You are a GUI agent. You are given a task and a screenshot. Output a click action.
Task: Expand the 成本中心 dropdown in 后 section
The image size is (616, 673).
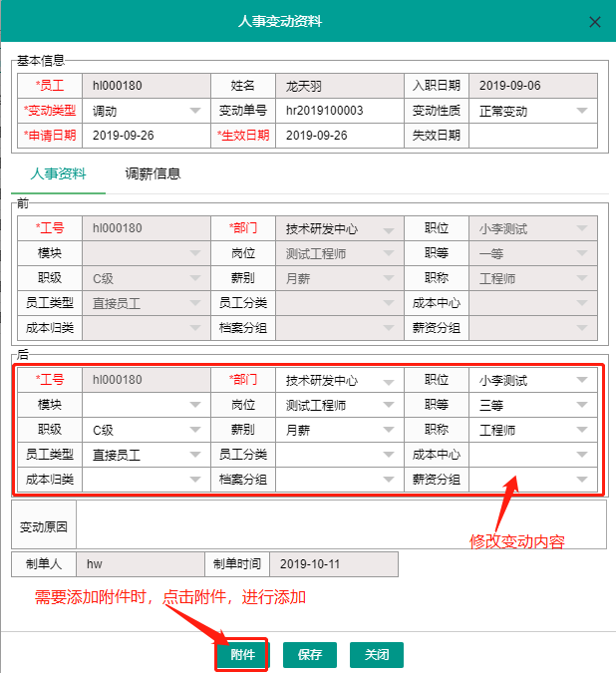tap(582, 455)
